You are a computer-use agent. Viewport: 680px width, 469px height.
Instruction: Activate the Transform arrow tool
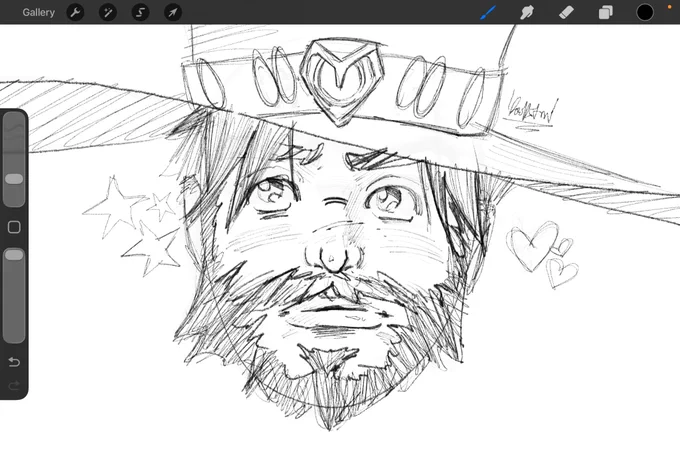click(x=173, y=12)
